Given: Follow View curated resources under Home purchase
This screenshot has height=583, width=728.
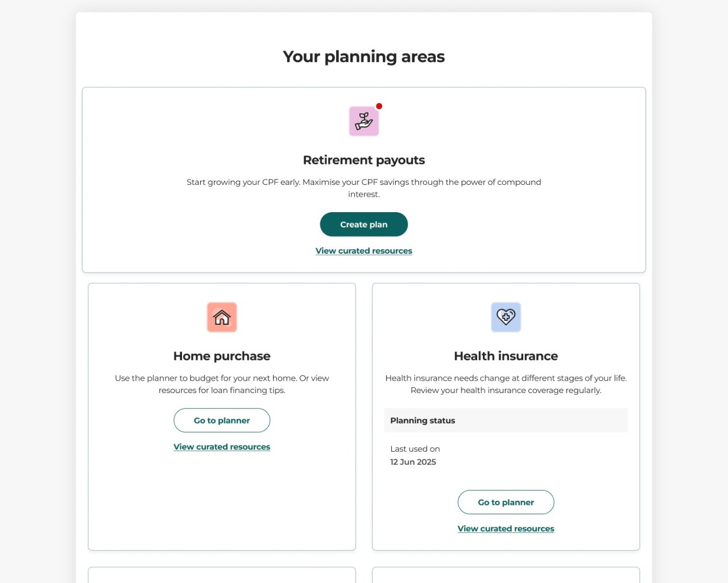Looking at the screenshot, I should coord(222,447).
